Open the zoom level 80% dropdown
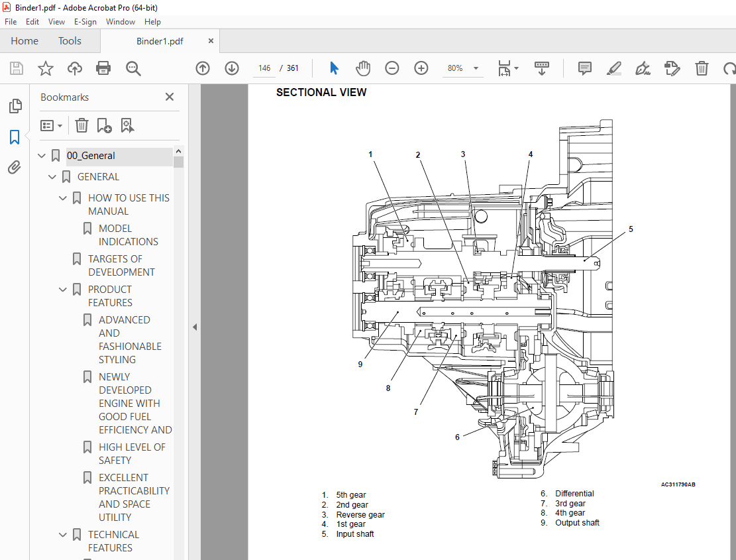This screenshot has height=560, width=736. click(463, 68)
